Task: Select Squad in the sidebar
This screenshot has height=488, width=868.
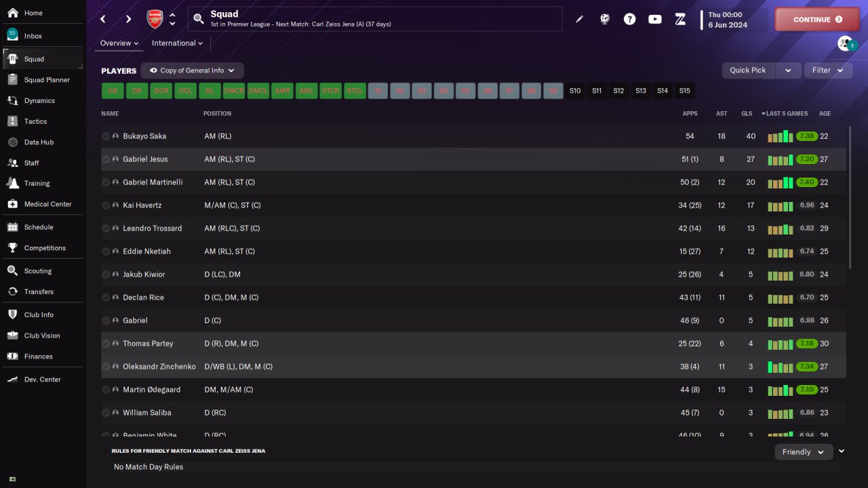Action: click(43, 59)
